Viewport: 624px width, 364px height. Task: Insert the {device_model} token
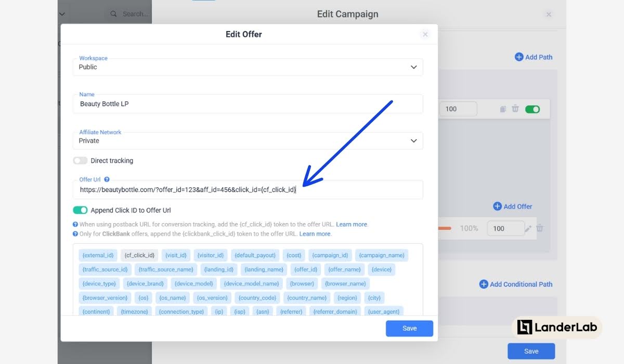tap(193, 283)
